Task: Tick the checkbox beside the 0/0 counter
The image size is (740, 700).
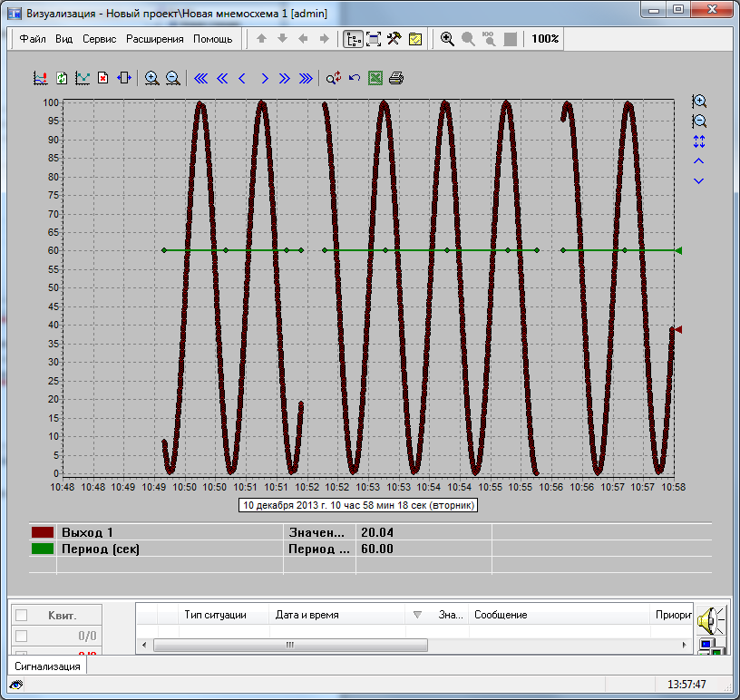Action: (22, 636)
